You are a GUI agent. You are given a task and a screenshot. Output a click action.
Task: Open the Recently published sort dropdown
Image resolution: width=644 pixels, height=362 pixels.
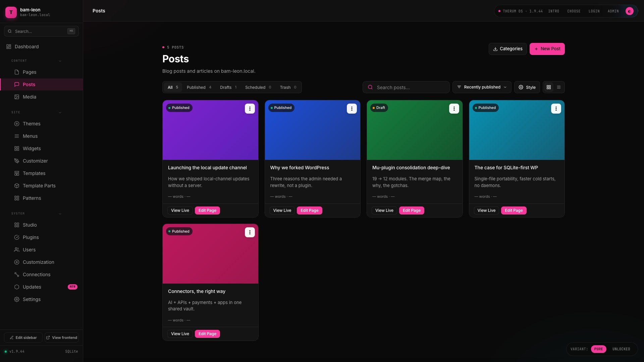click(x=482, y=87)
